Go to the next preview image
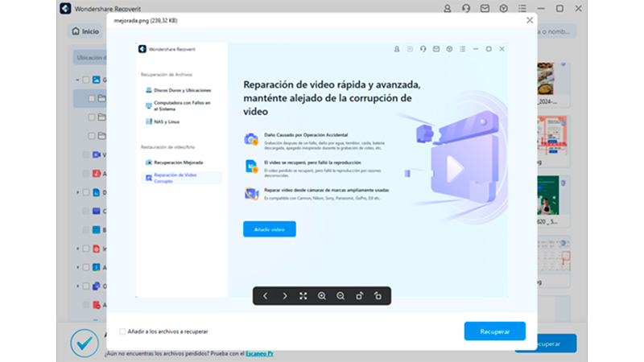 (284, 296)
